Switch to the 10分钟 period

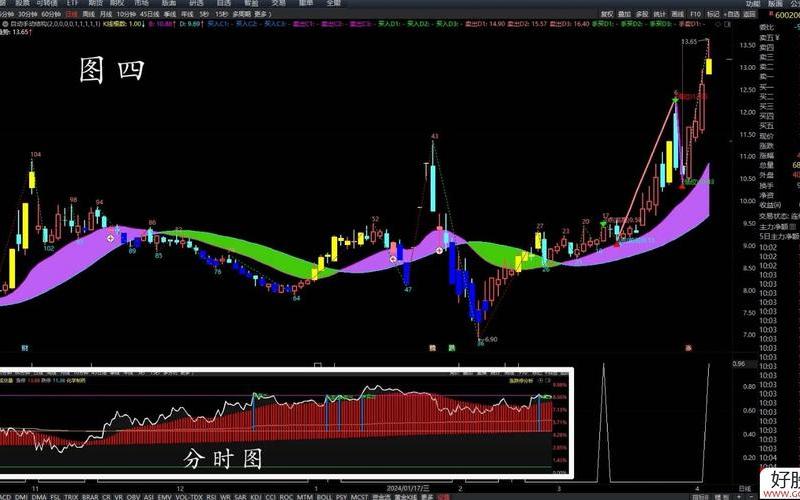(x=126, y=15)
